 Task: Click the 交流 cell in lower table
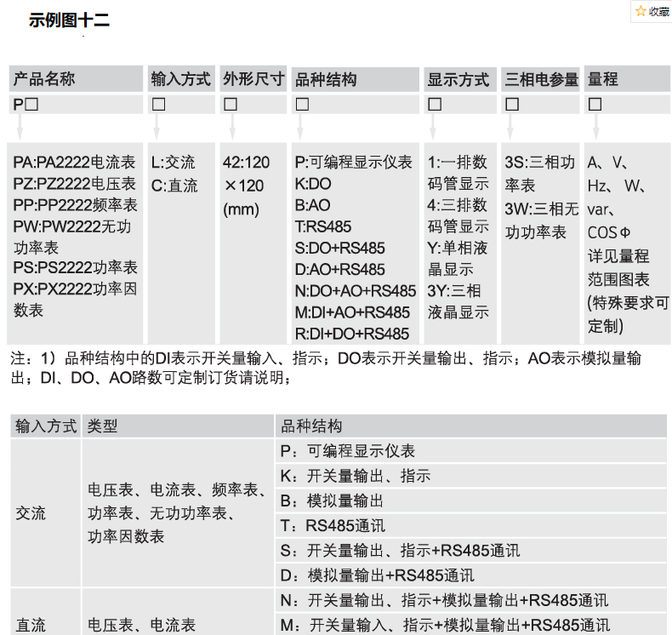(x=31, y=513)
